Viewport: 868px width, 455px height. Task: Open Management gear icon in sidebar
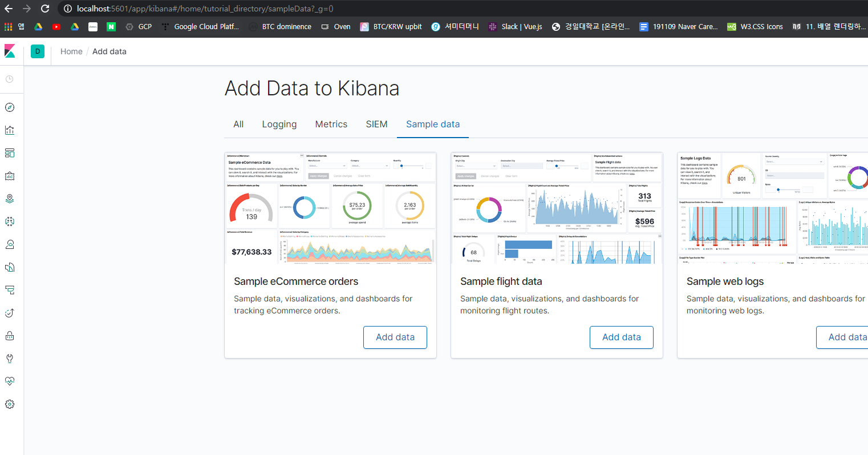10,404
